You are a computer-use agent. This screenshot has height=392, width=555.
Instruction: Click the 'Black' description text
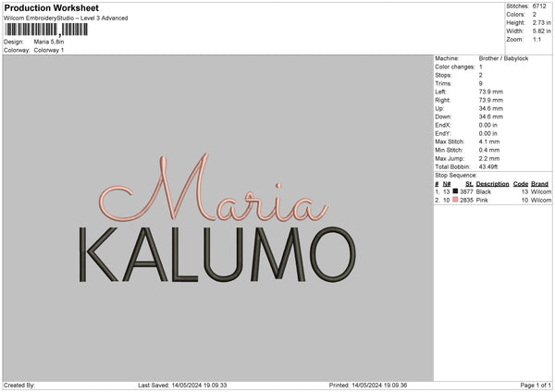pos(484,191)
